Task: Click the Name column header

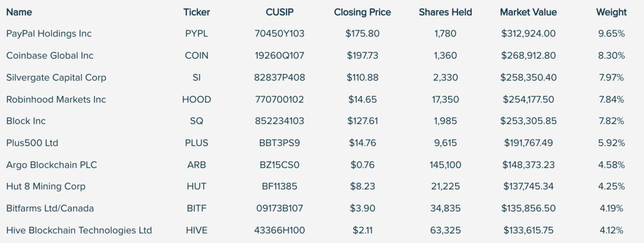Action: click(x=19, y=12)
